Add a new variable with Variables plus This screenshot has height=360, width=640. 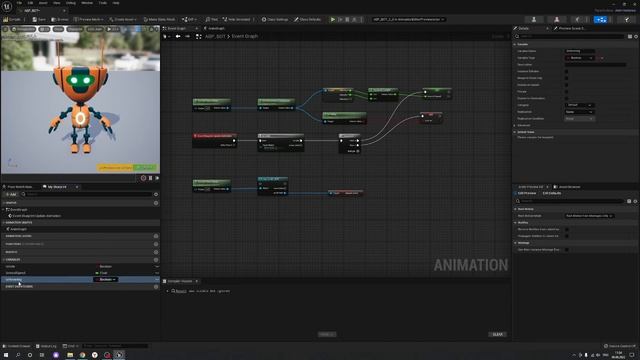point(156,260)
